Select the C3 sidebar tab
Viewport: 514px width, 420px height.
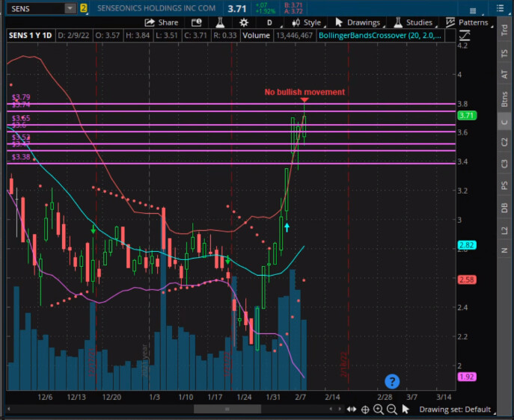pyautogui.click(x=504, y=164)
